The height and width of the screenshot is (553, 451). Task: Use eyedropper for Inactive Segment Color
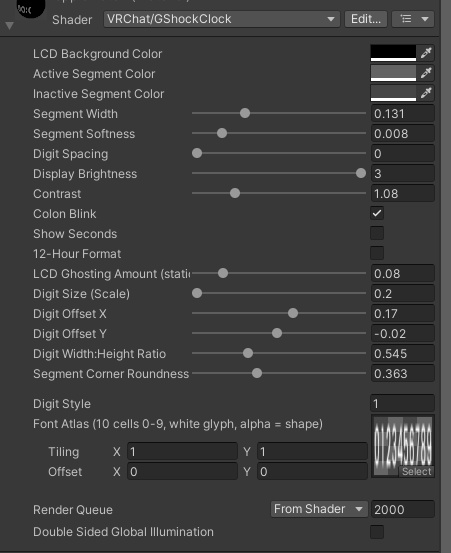(x=426, y=93)
